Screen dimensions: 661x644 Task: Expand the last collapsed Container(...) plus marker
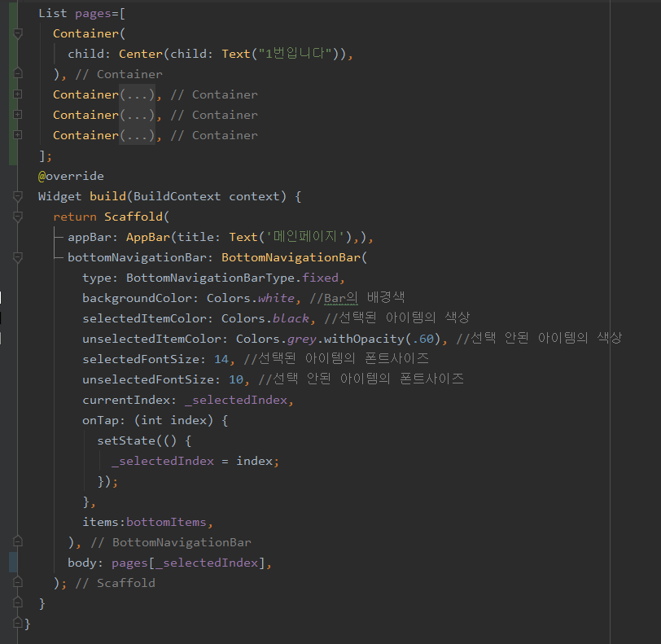pyautogui.click(x=18, y=135)
